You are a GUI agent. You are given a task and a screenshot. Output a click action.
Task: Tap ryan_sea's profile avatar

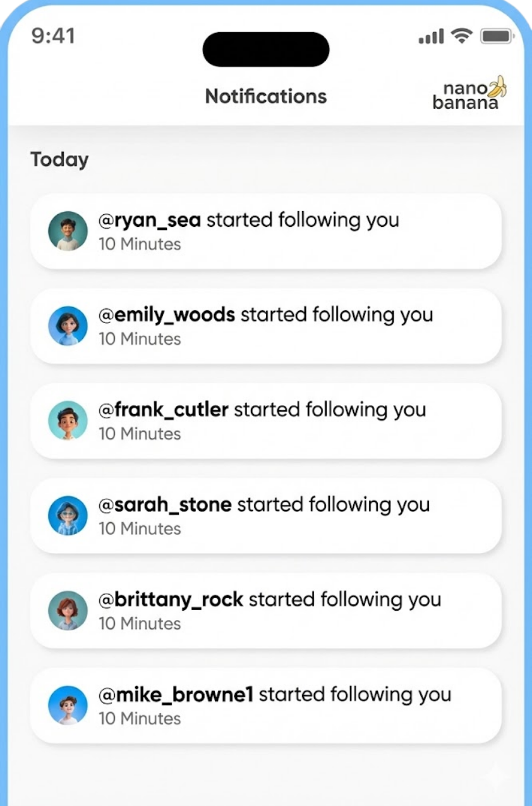(x=68, y=231)
